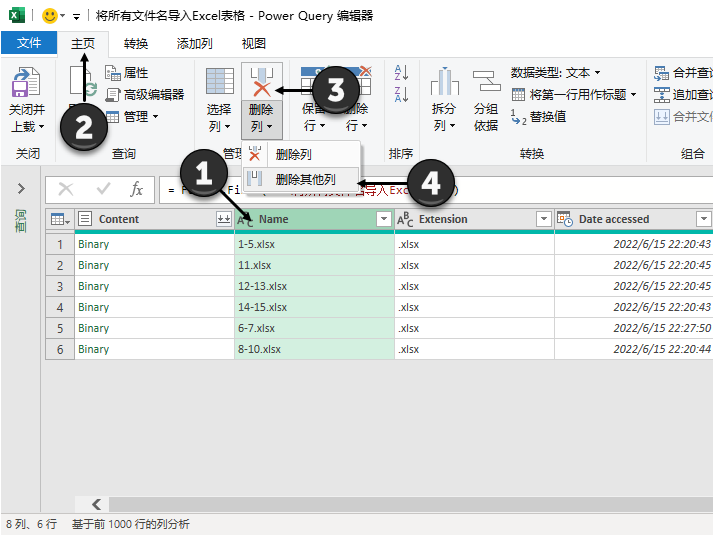Open the table options icon in header corner
The height and width of the screenshot is (536, 713).
coord(60,220)
